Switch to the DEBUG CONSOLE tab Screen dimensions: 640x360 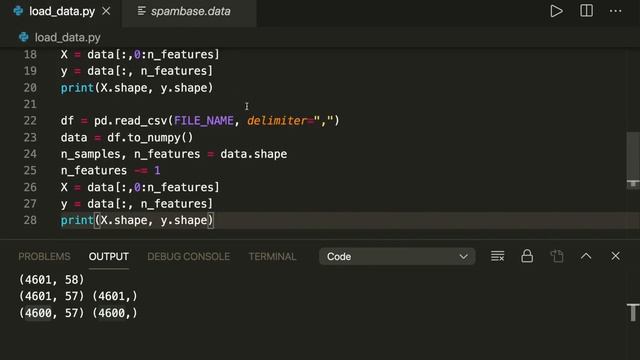point(189,256)
